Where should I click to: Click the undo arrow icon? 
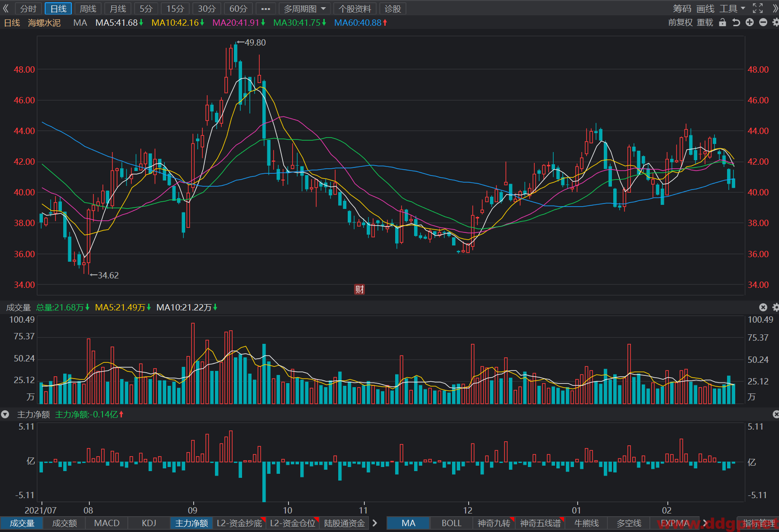[736, 23]
